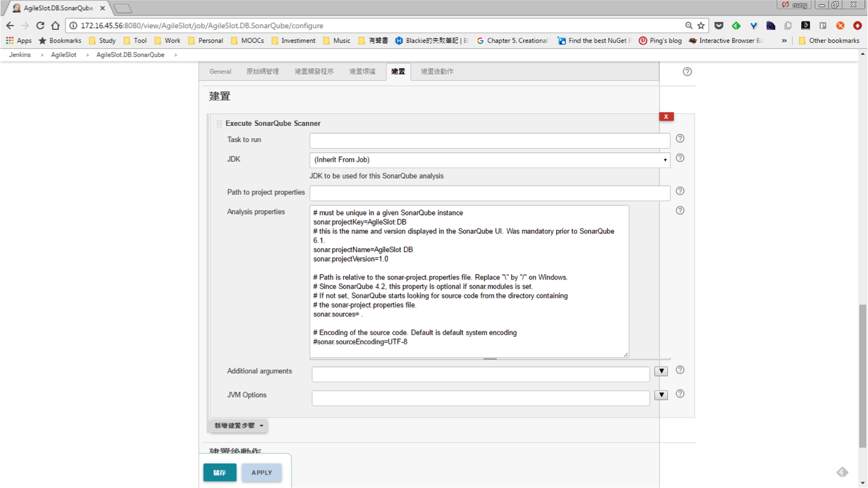This screenshot has height=488, width=868.
Task: Click the copy-pages extension icon
Action: point(788,26)
